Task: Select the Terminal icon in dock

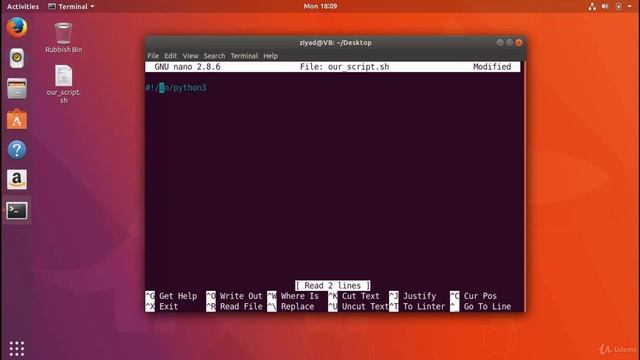Action: [17, 211]
